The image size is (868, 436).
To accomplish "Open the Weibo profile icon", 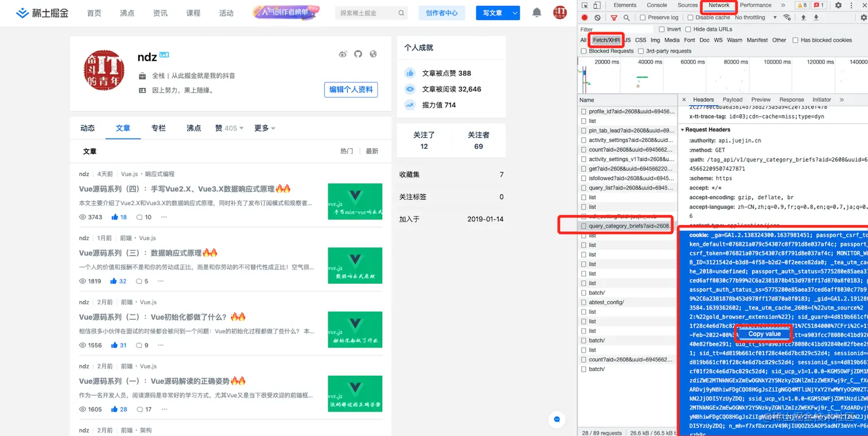I will click(x=343, y=54).
